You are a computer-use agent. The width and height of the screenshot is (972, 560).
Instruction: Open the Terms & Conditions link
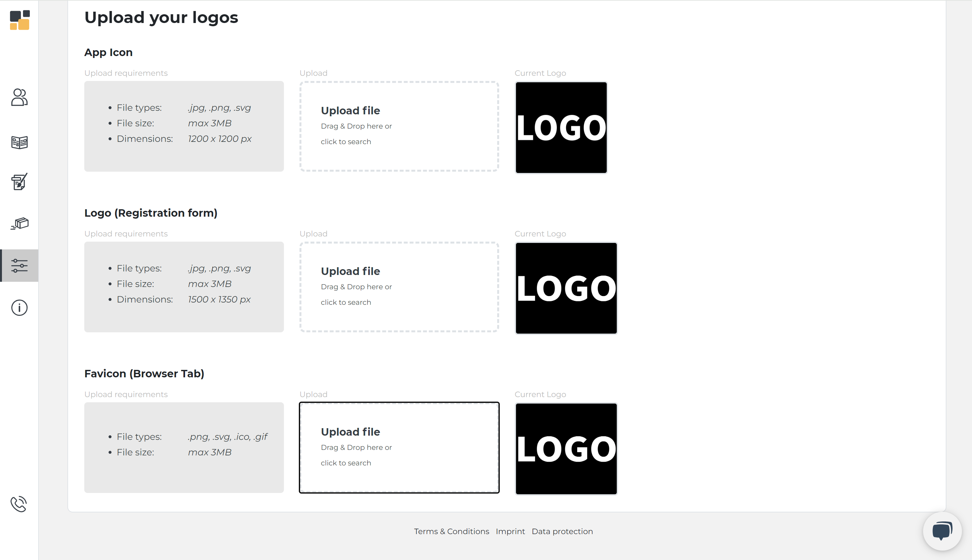click(x=451, y=531)
